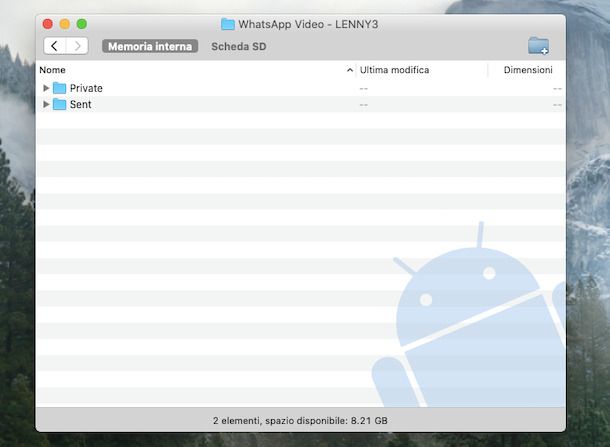Screen dimensions: 610x447
Task: Click the Sent folder icon
Action: pos(59,104)
